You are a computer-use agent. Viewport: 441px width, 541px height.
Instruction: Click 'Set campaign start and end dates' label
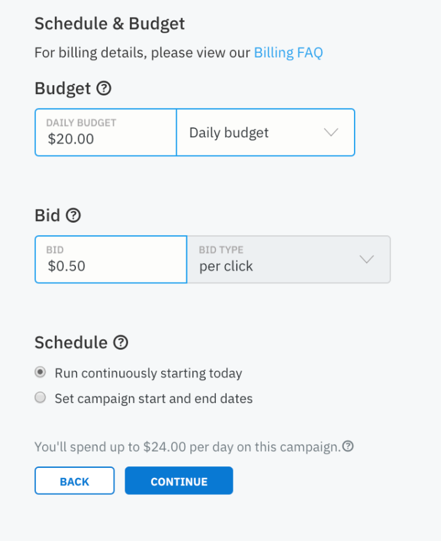(154, 399)
